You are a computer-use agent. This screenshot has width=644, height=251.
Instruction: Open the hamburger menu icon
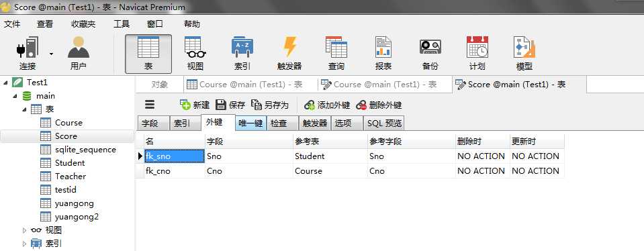pyautogui.click(x=150, y=105)
